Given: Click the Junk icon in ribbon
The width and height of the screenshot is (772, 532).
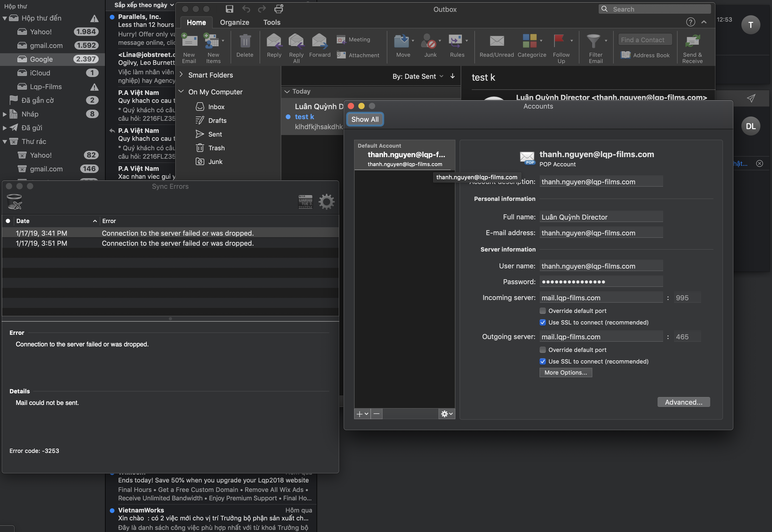Looking at the screenshot, I should coord(429,41).
